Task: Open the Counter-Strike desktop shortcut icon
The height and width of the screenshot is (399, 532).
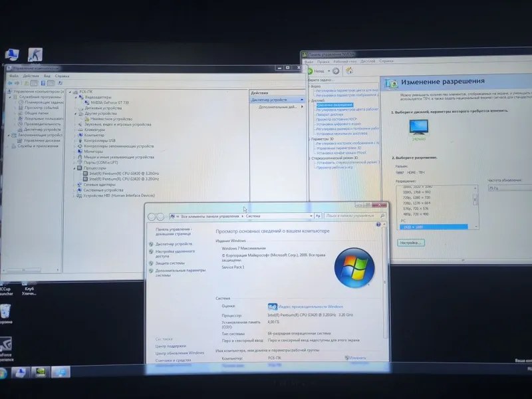Action: coord(35,55)
